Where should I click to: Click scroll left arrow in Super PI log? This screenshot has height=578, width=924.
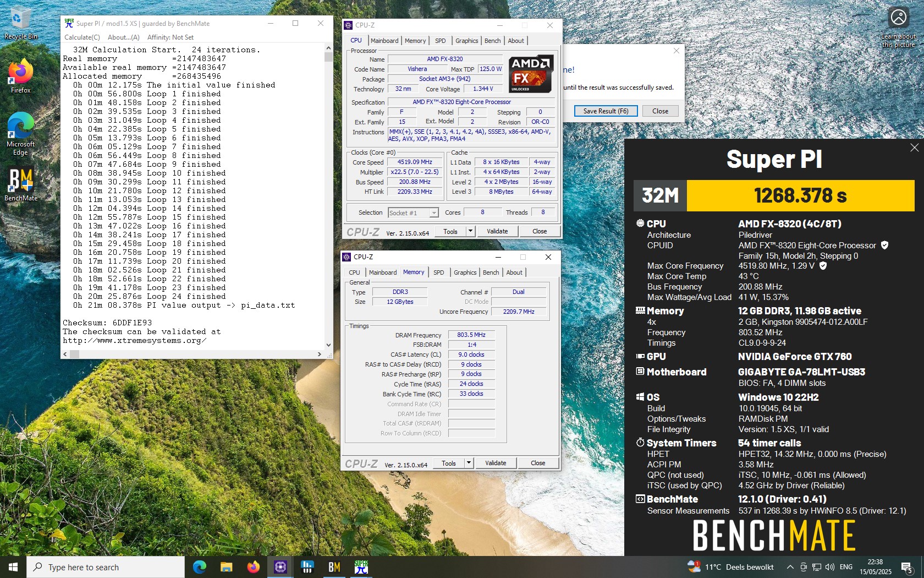click(65, 354)
